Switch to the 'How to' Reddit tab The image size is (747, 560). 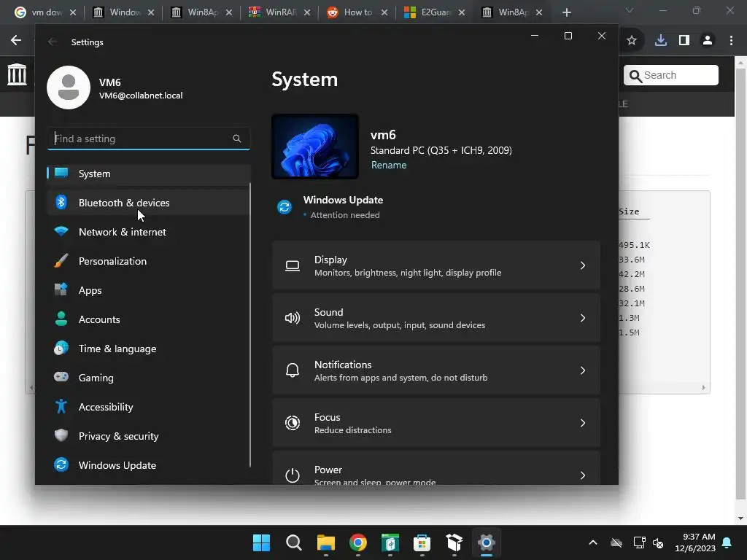(357, 12)
